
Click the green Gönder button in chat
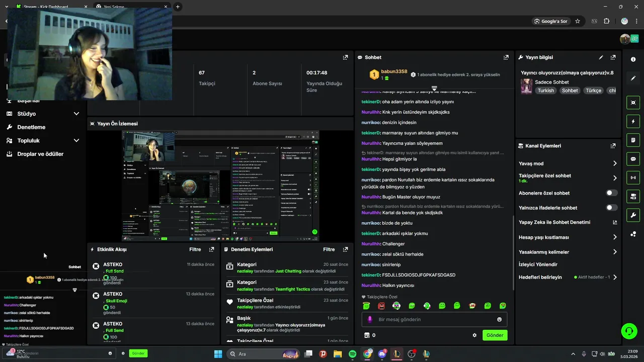tap(495, 335)
